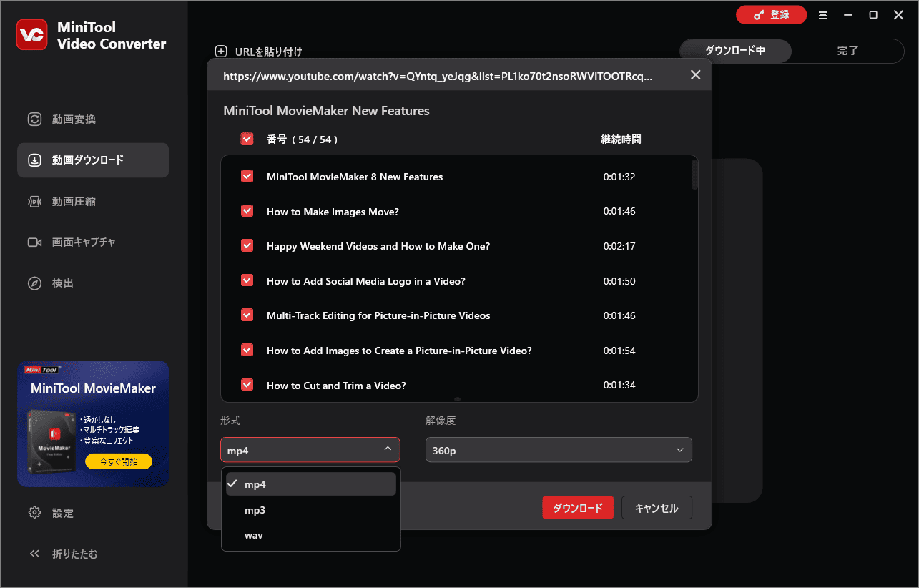Click the key icon on the 登録 button
919x588 pixels.
point(757,15)
